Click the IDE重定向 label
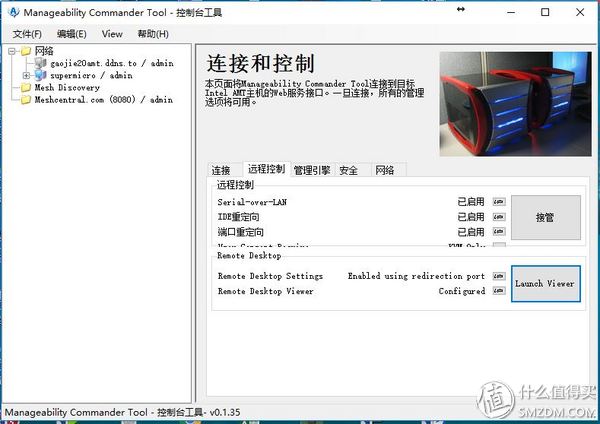The image size is (600, 424). (x=238, y=217)
